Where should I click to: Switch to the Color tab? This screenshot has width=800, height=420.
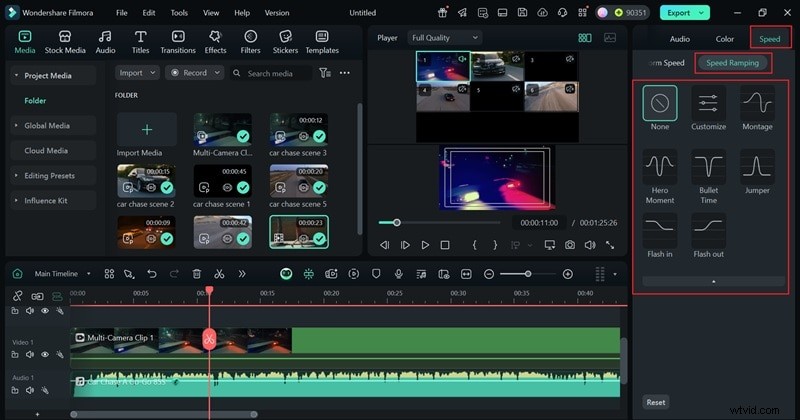click(x=724, y=39)
